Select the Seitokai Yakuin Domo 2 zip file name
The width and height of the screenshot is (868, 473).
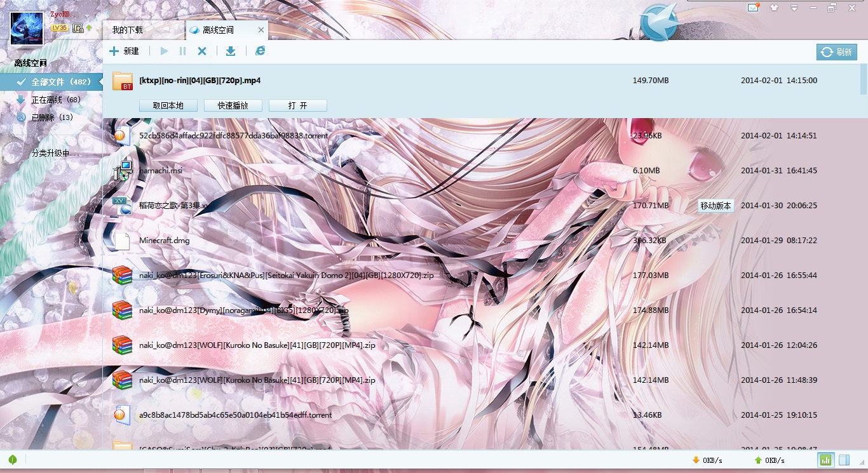[x=286, y=276]
